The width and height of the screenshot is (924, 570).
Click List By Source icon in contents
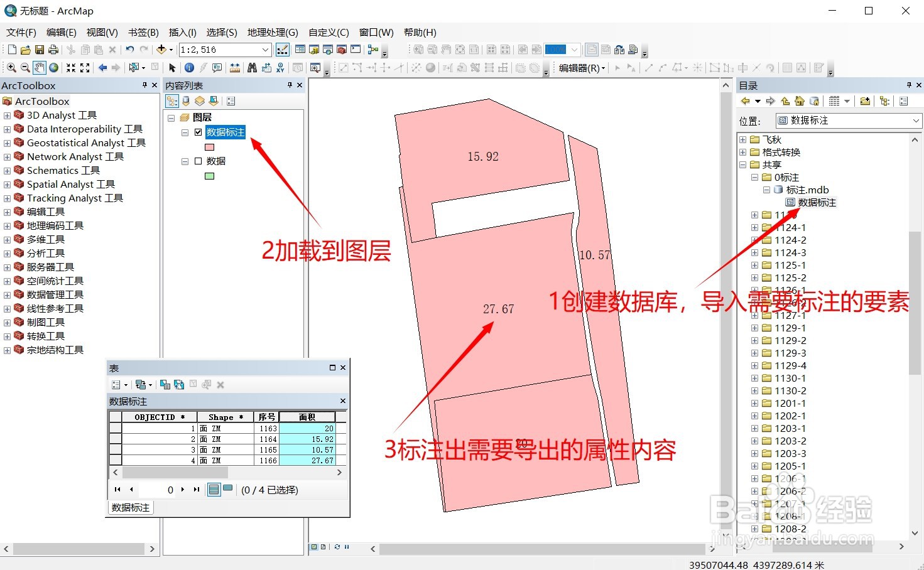click(186, 101)
